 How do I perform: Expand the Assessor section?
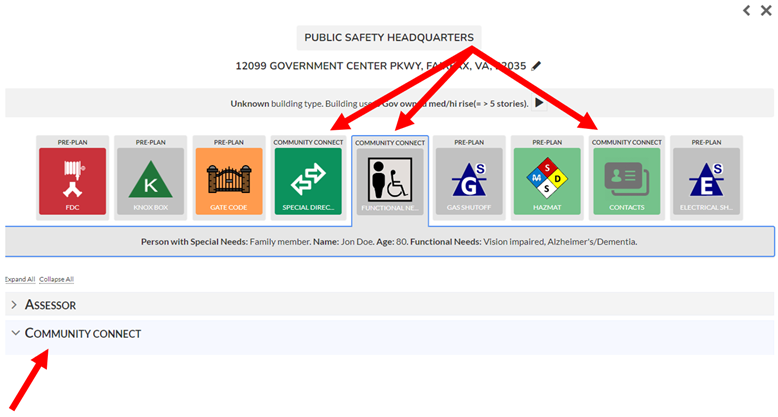(50, 304)
